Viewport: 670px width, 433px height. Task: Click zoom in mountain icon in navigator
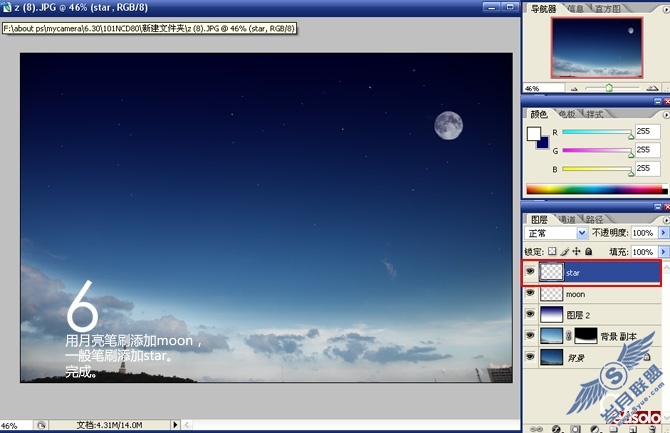point(652,88)
